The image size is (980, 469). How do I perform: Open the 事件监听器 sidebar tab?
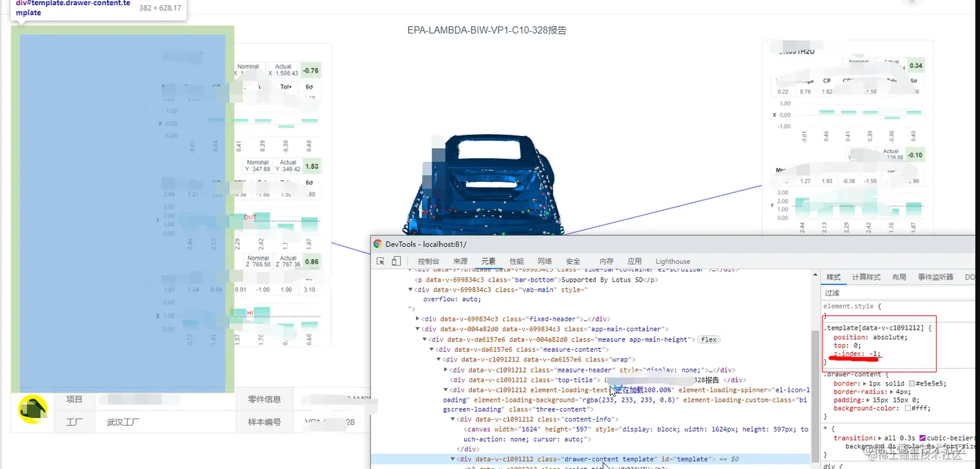(x=936, y=277)
